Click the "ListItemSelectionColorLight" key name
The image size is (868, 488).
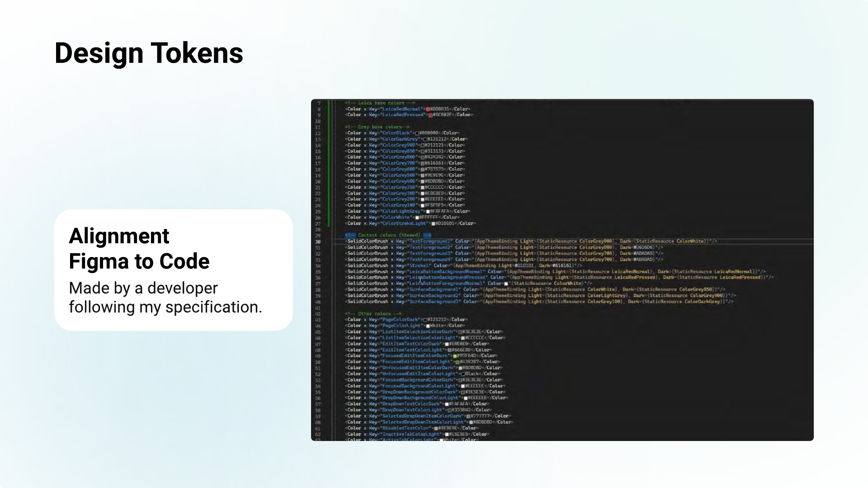pos(419,338)
